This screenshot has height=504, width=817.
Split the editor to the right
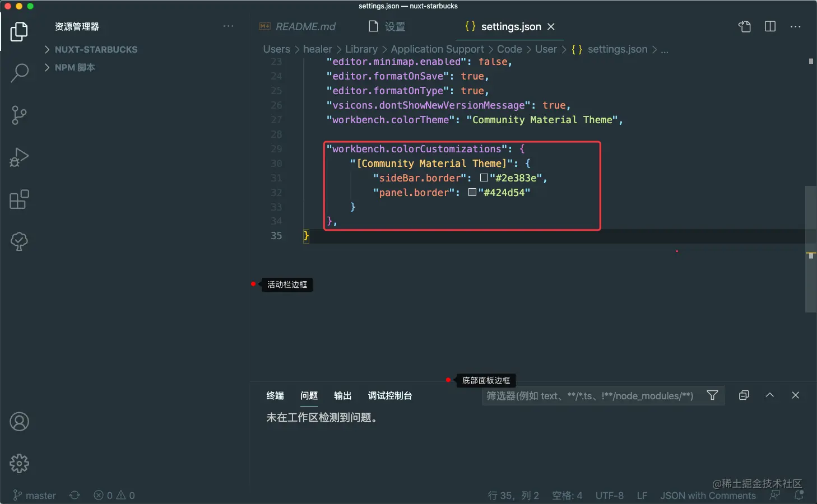click(x=770, y=26)
